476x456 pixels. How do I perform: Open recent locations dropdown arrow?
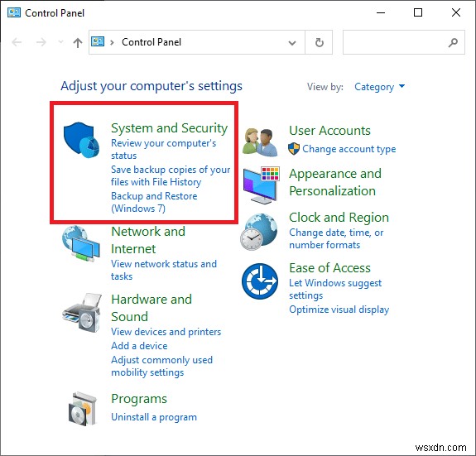pyautogui.click(x=61, y=42)
